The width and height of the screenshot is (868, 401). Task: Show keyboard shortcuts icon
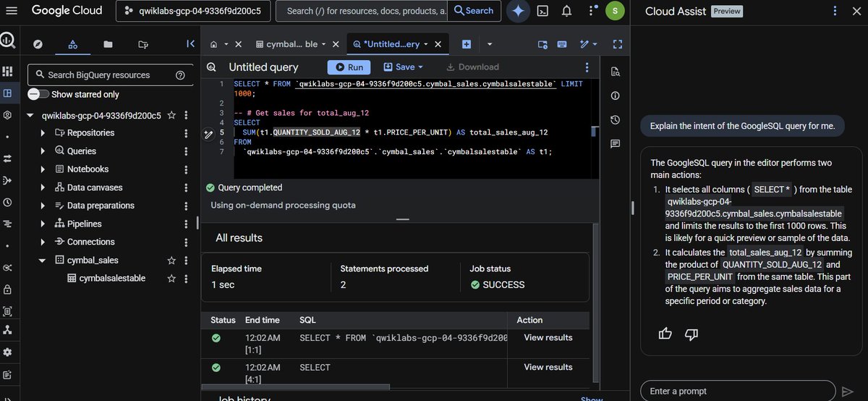pos(562,44)
